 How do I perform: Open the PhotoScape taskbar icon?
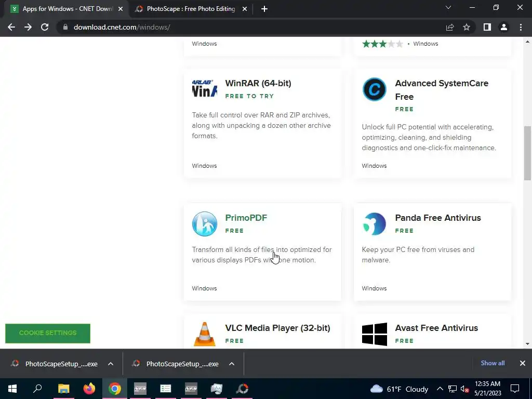pos(242,389)
